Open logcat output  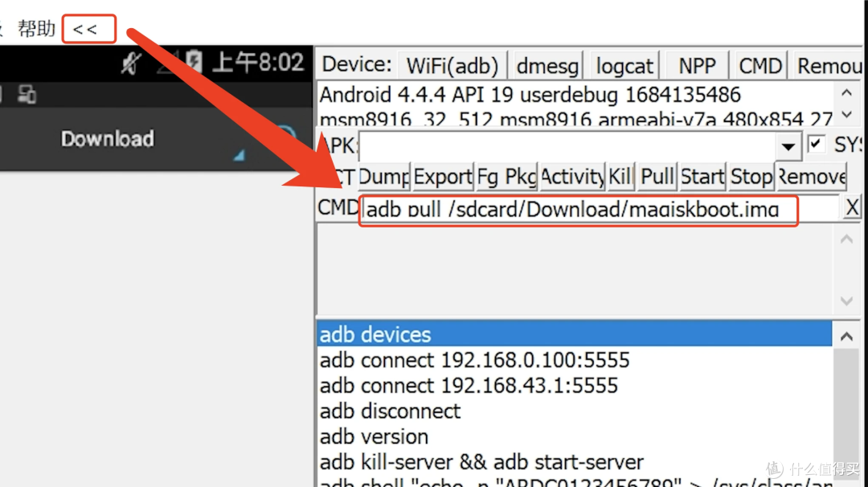(624, 65)
